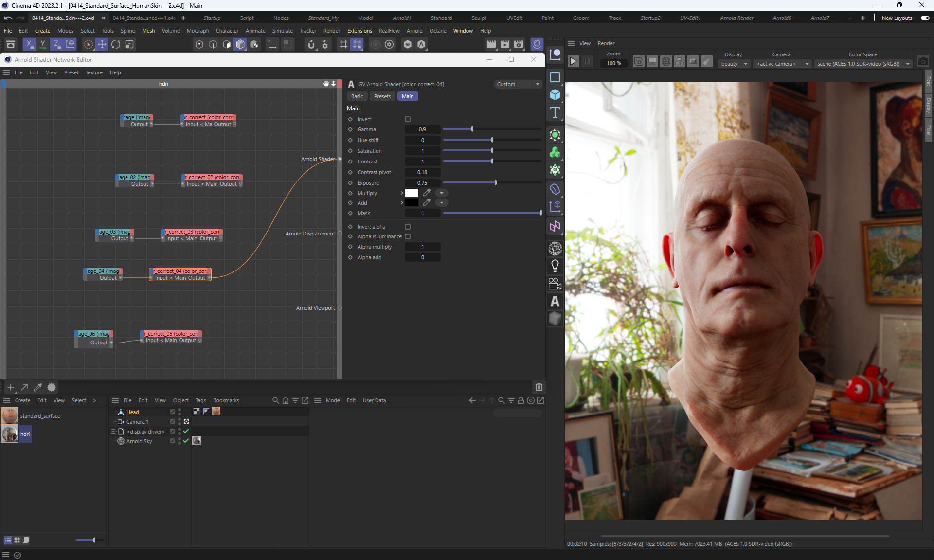Select the Text spline tool icon
The image size is (934, 560).
point(555,113)
